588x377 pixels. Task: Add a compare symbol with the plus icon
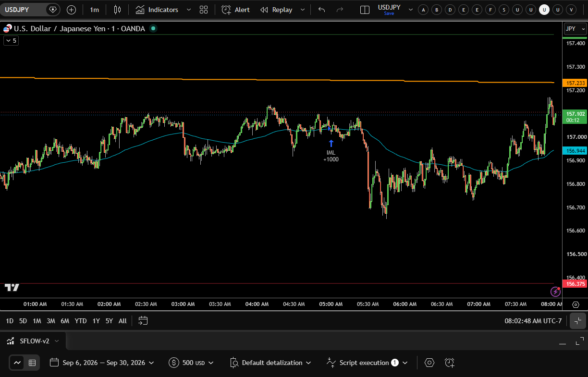[71, 10]
